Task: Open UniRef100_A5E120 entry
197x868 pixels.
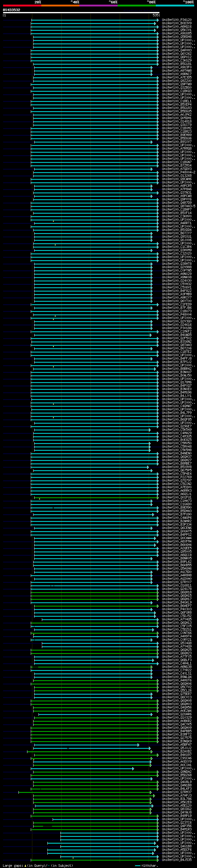Action: [176, 806]
